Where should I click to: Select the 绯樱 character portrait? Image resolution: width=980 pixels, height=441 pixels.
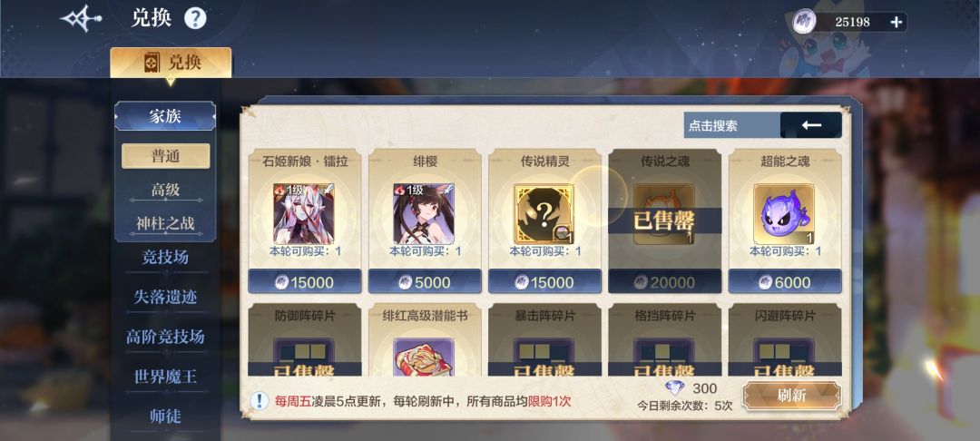(424, 213)
